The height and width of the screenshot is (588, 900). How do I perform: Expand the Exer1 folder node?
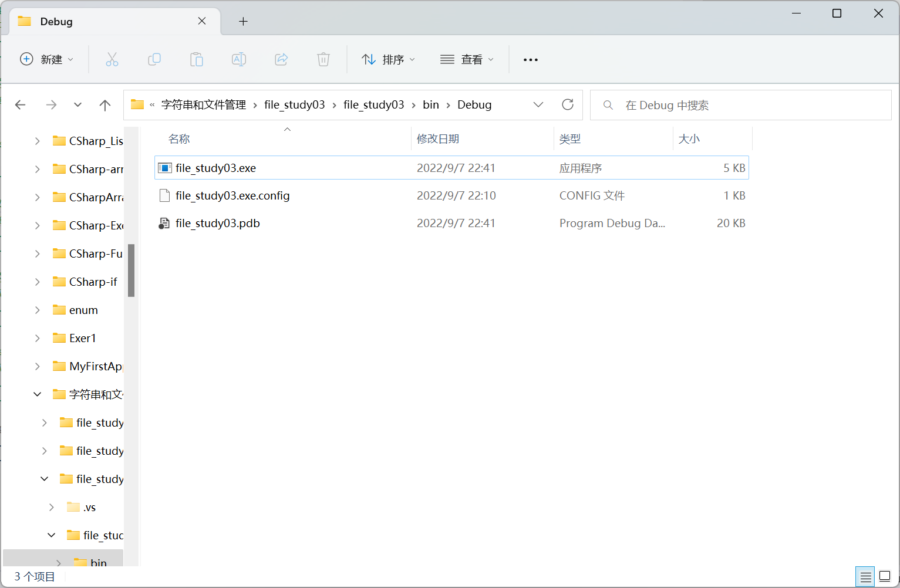pos(37,338)
